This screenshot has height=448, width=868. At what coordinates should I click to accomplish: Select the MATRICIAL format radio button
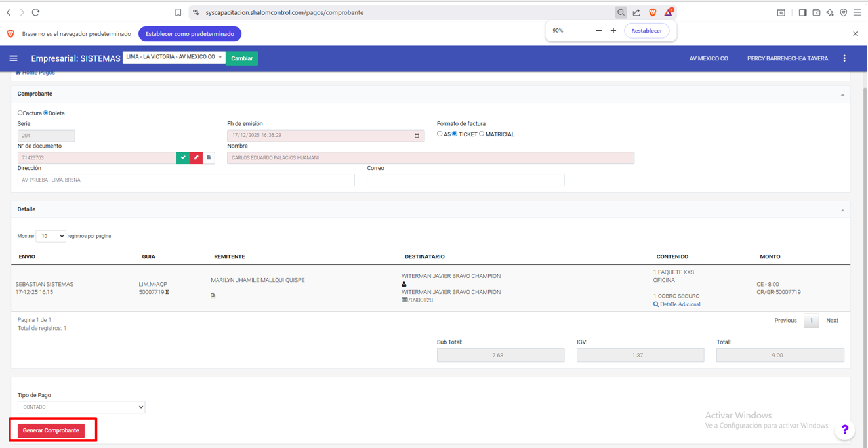pos(482,134)
